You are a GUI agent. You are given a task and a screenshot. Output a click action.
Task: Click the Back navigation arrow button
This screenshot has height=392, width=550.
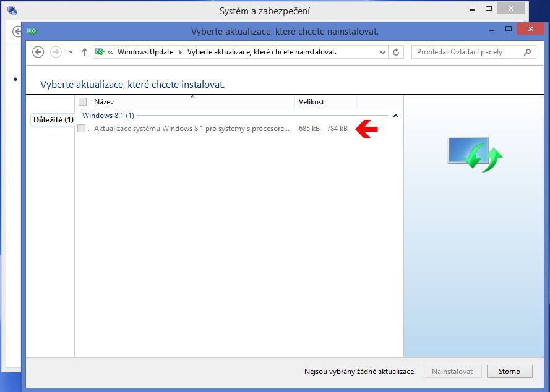click(38, 52)
